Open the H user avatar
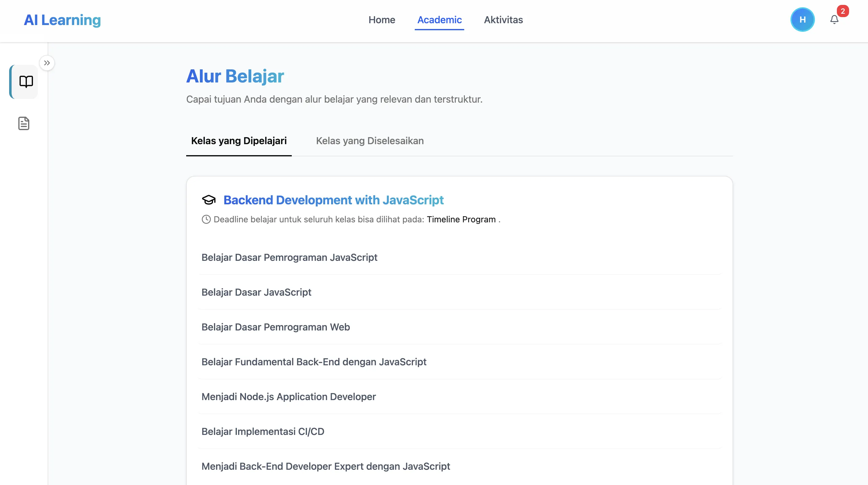868x485 pixels. point(803,20)
